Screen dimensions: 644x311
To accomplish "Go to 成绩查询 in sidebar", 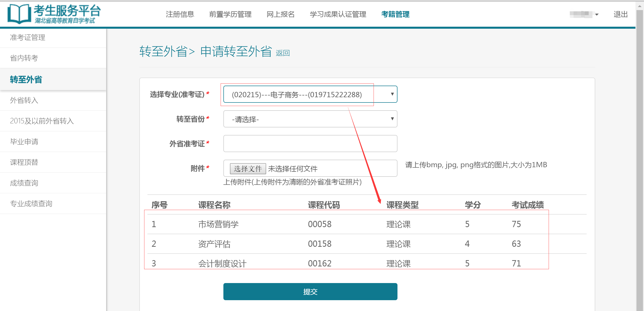I will 24,183.
